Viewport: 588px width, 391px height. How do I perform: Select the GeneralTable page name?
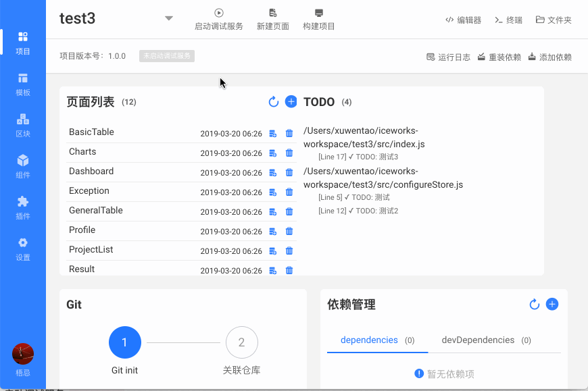pos(95,210)
